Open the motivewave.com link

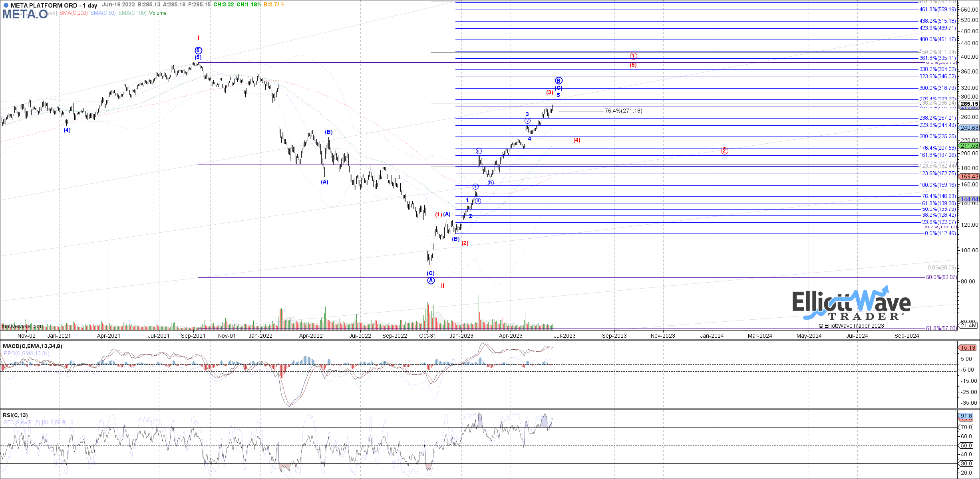pos(22,327)
